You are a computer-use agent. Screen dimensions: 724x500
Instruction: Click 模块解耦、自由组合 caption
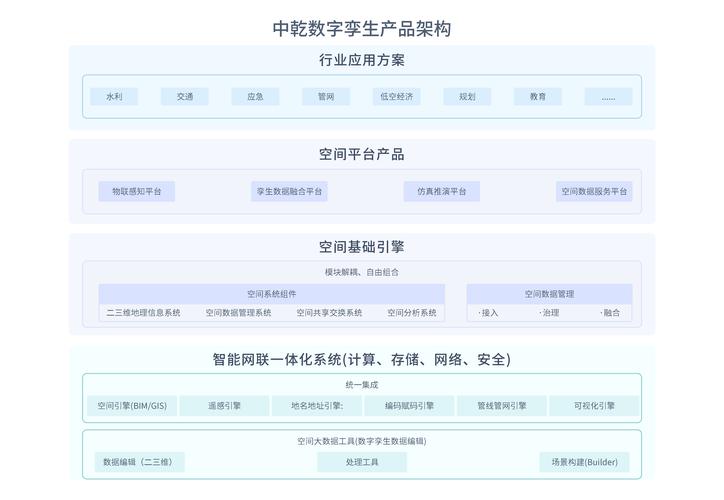coord(362,272)
